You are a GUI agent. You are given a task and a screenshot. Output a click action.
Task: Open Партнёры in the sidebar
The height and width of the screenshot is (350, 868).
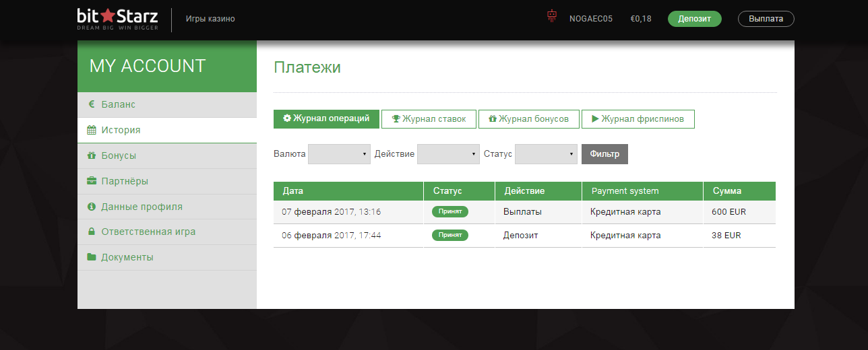[x=167, y=181]
